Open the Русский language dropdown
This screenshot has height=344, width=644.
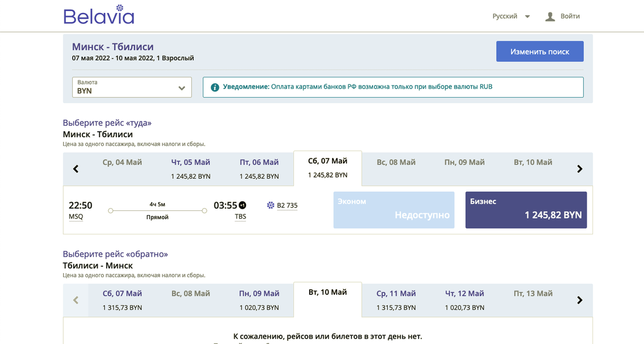coord(511,16)
